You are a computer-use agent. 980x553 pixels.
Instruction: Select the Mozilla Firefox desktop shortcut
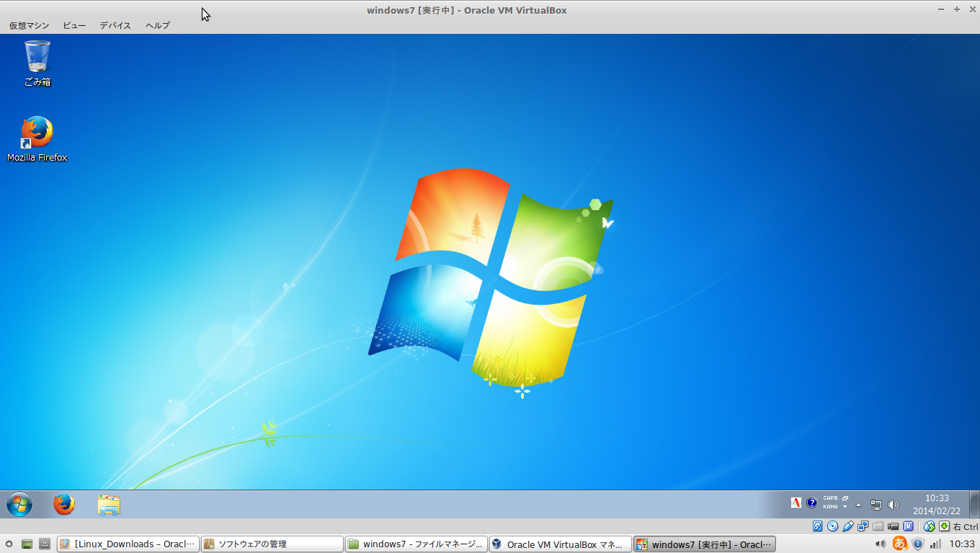37,140
